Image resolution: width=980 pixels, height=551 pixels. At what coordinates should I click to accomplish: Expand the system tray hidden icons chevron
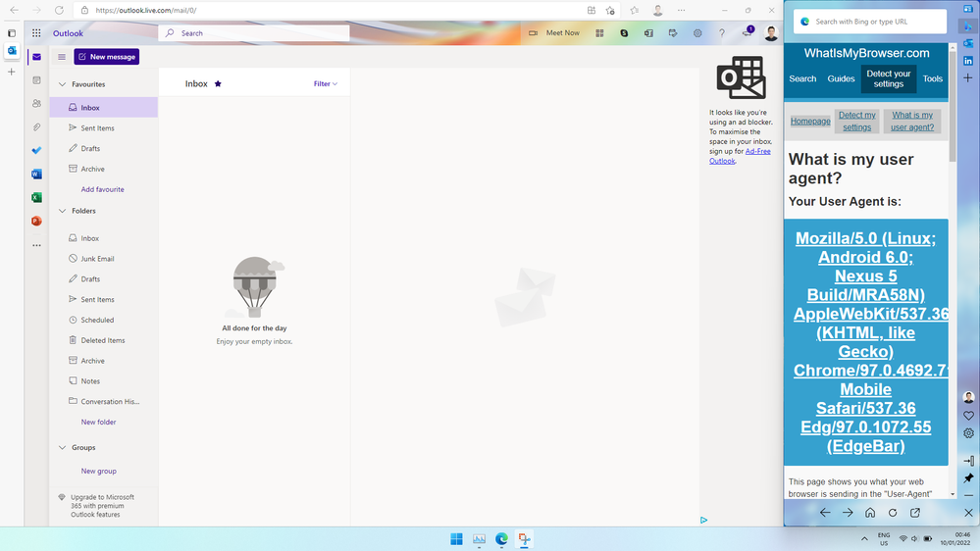coord(864,538)
